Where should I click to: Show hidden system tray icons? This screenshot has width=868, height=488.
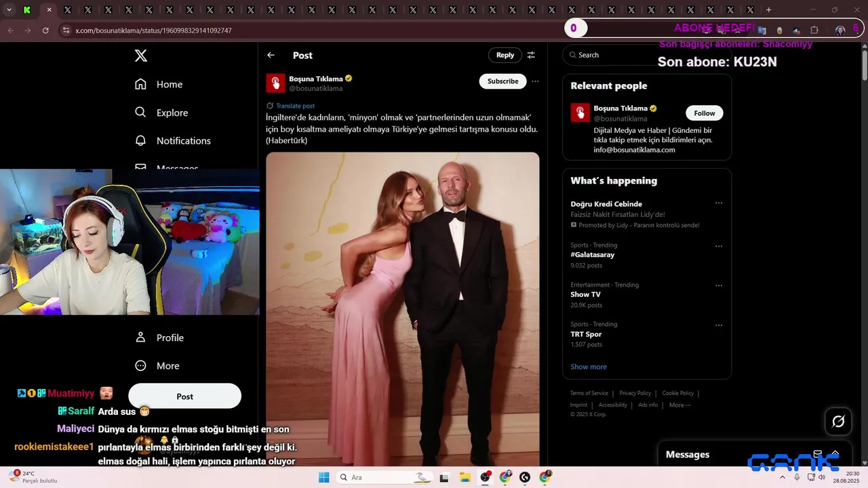click(783, 477)
